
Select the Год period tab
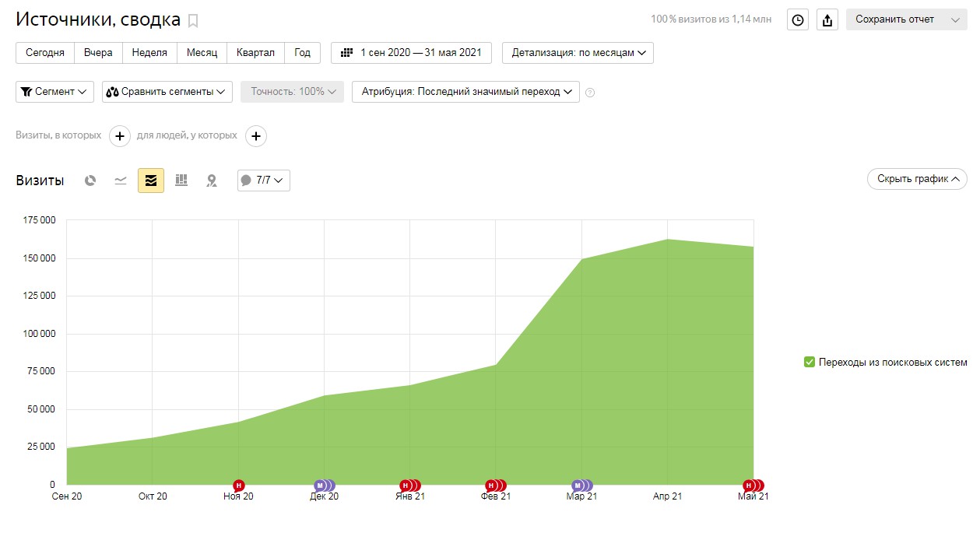[303, 53]
